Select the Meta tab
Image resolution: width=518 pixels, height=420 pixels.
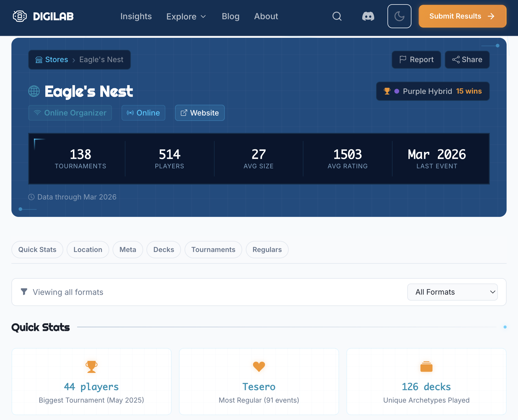tap(128, 250)
